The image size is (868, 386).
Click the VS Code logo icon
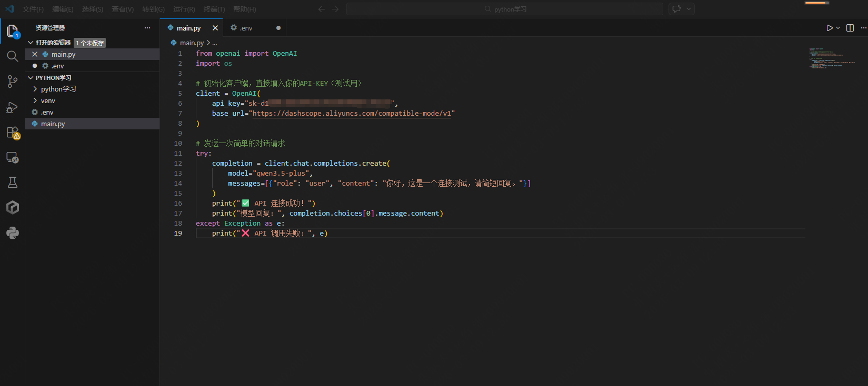[9, 9]
